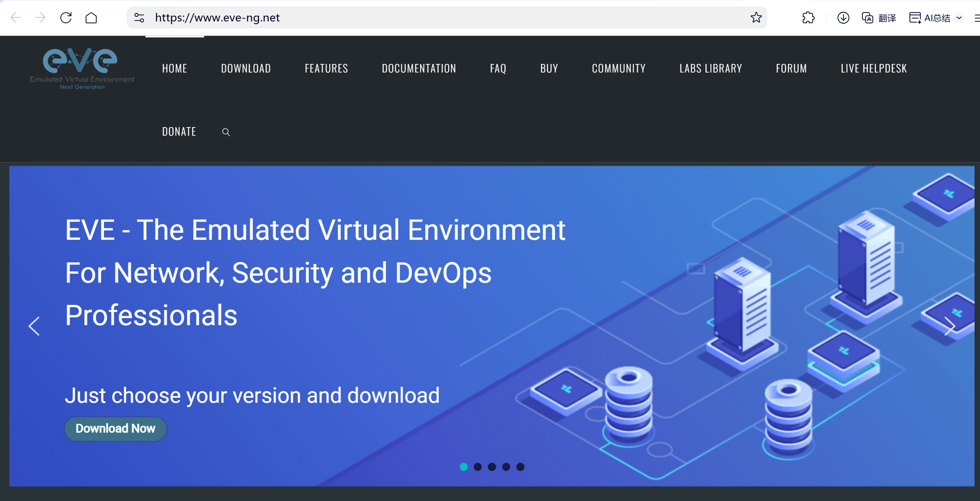Select the first carousel dot
The height and width of the screenshot is (501, 980).
tap(464, 467)
